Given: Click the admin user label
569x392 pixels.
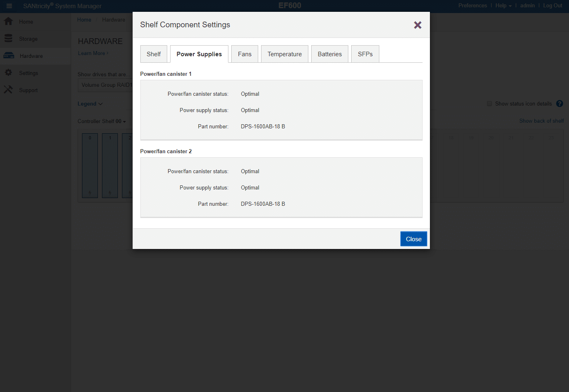Looking at the screenshot, I should point(527,6).
